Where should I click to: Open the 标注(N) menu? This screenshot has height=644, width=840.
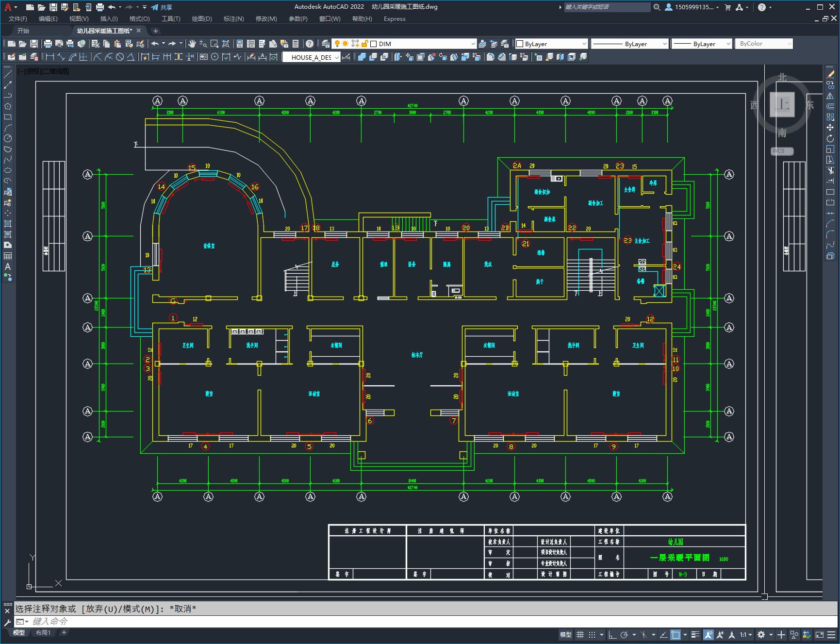[233, 19]
